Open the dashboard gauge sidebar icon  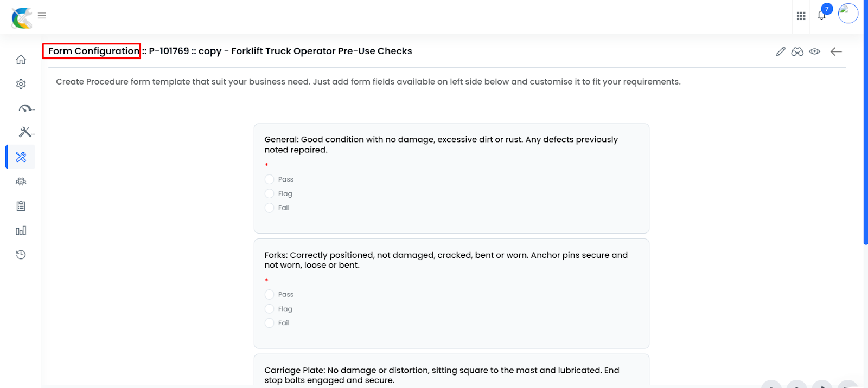pos(25,108)
